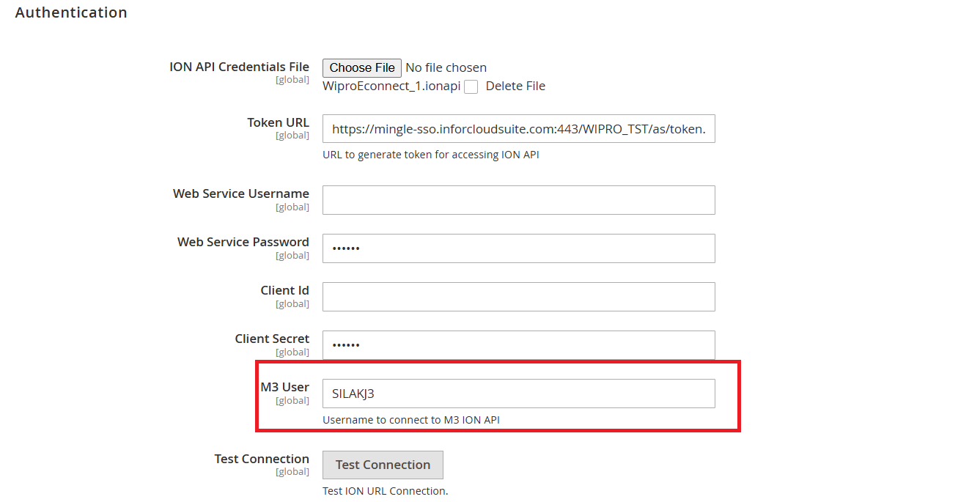The image size is (980, 502).
Task: Click the Choose File button
Action: [x=361, y=67]
